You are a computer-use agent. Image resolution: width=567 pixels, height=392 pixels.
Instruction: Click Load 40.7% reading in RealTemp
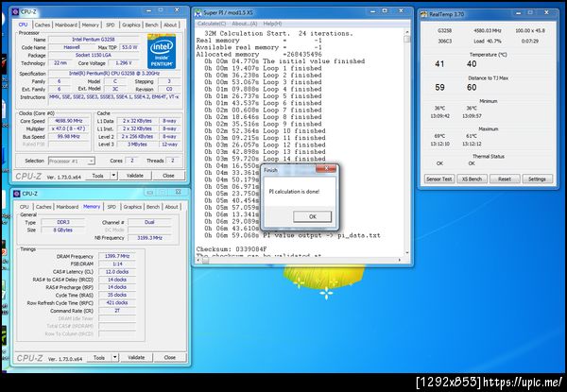point(488,42)
